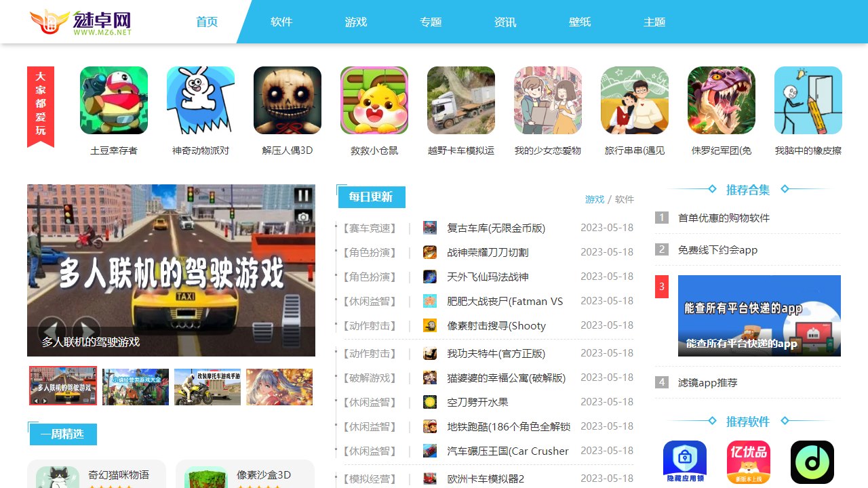Open 猫婆婆的幸福公寓(破解版) link

point(507,378)
